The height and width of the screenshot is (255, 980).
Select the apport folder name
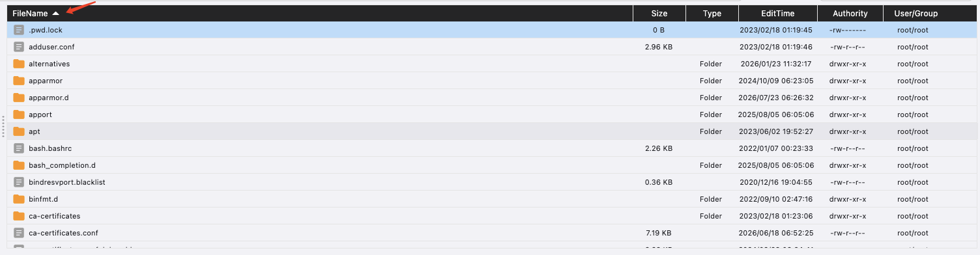pos(40,114)
